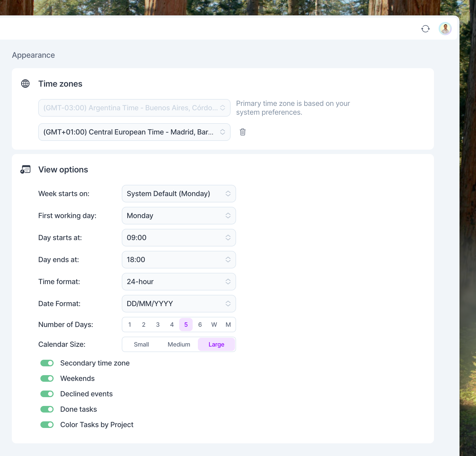Open the Date Format DD/MM/YYYY dropdown
Viewport: 476px width, 456px height.
pyautogui.click(x=179, y=304)
